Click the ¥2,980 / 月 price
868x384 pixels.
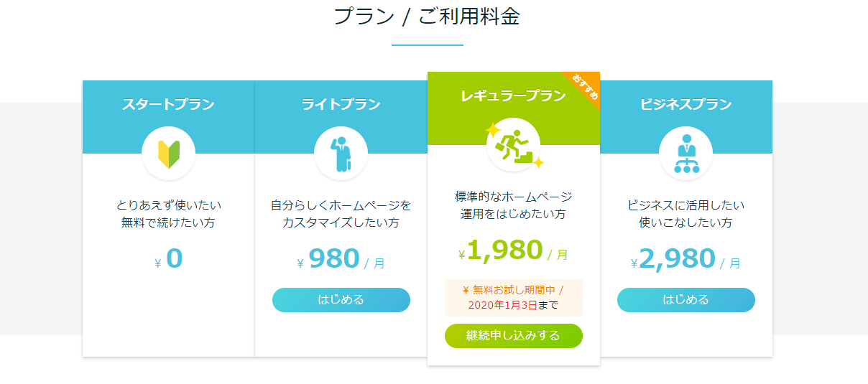(686, 259)
